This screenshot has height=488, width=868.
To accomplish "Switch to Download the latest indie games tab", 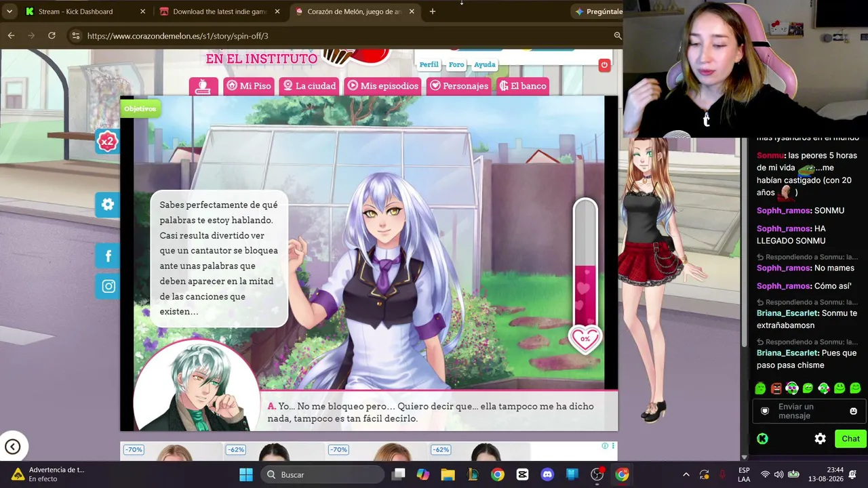I will [220, 12].
